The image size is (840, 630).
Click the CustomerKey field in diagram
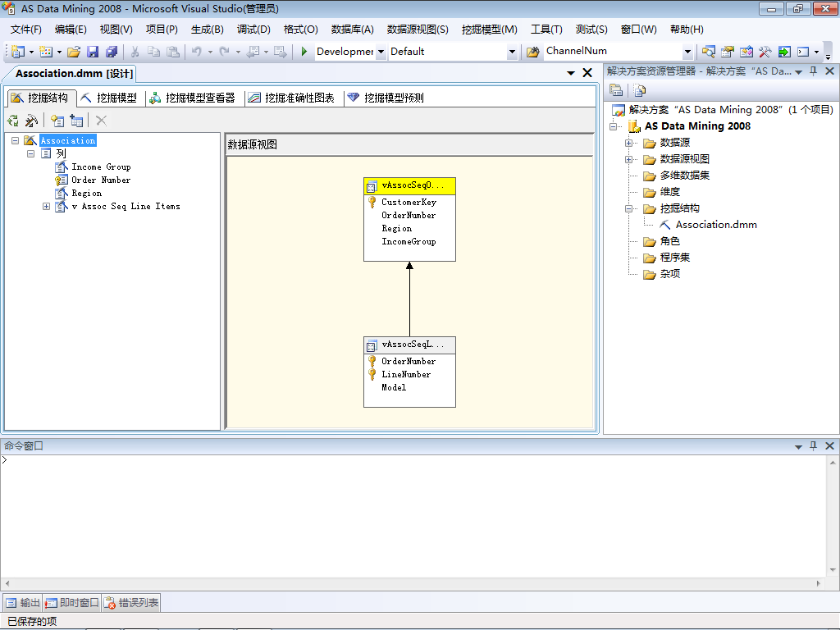[x=409, y=202]
